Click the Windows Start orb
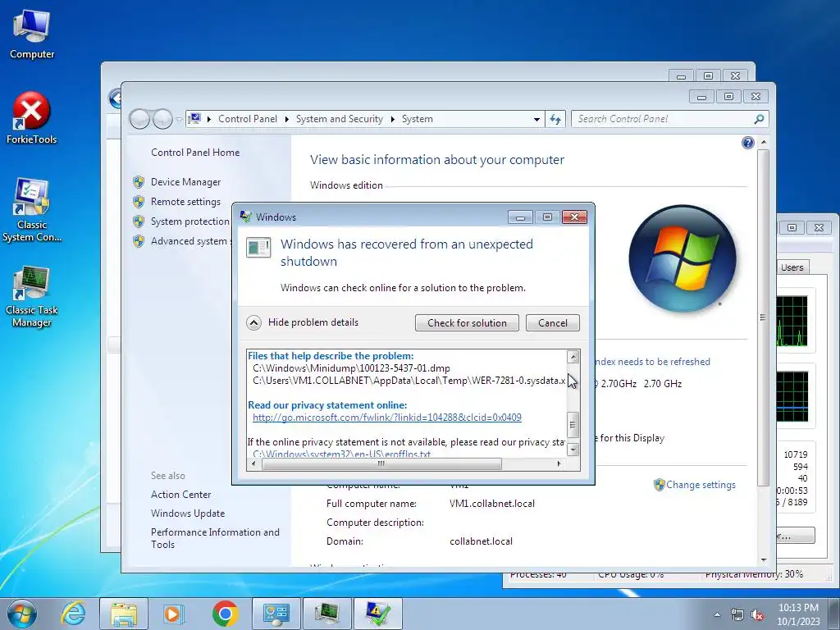Image resolution: width=840 pixels, height=630 pixels. (x=22, y=614)
